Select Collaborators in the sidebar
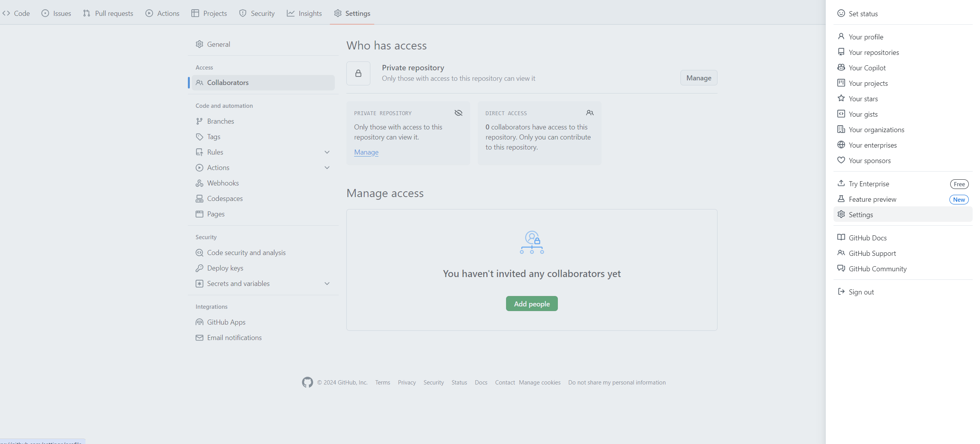980x444 pixels. coord(228,82)
